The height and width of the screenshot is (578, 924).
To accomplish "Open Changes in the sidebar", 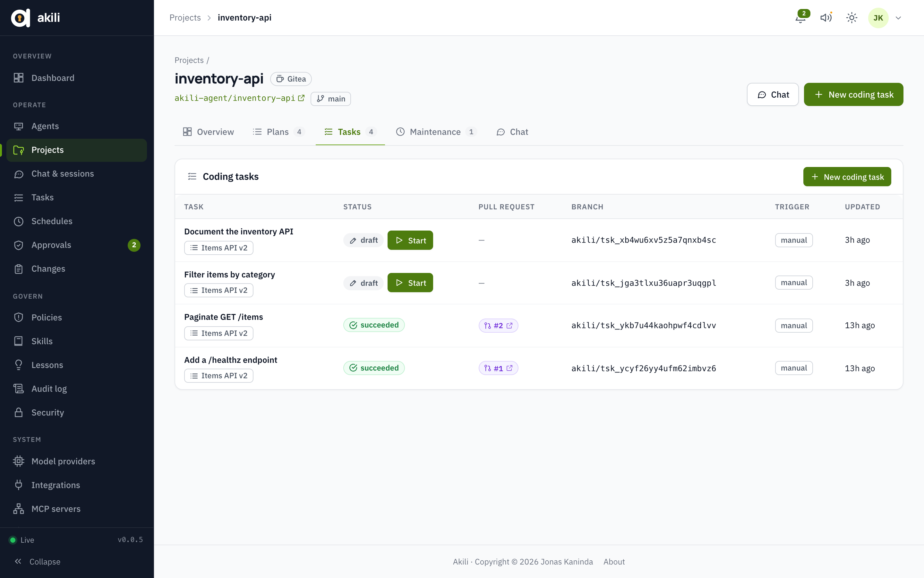I will (x=77, y=269).
